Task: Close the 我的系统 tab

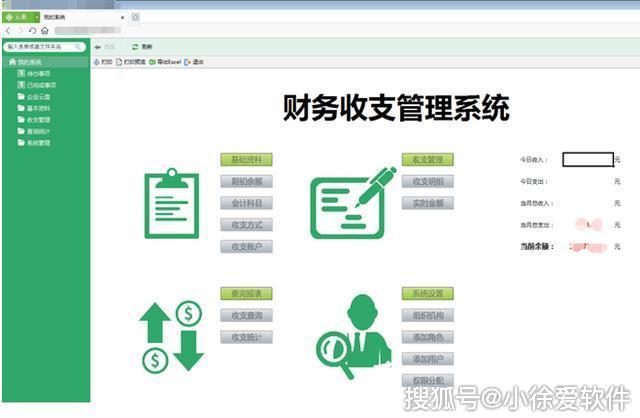Action: (x=122, y=18)
